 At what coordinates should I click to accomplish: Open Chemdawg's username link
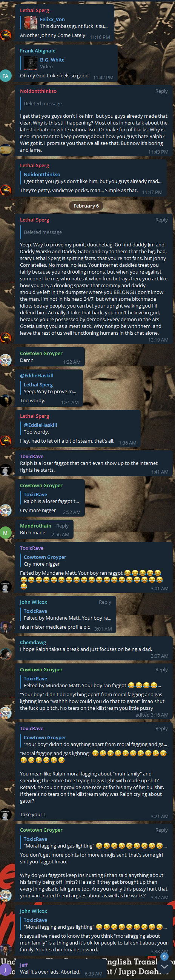(33, 642)
